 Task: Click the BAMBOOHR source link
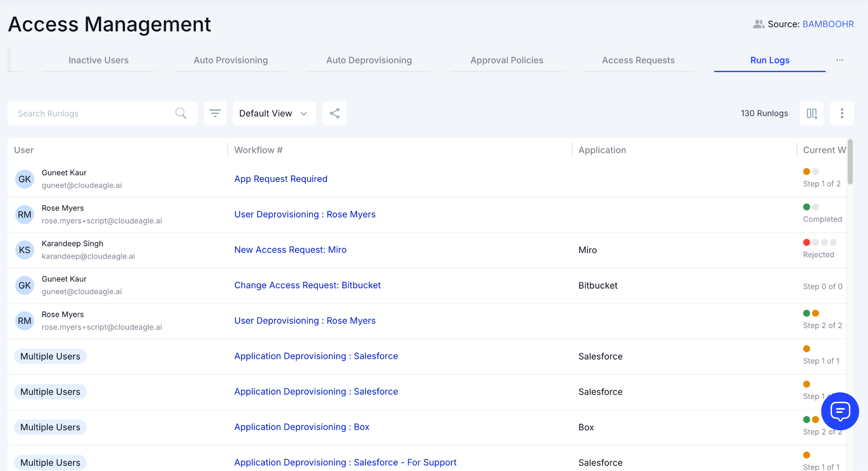click(x=828, y=24)
